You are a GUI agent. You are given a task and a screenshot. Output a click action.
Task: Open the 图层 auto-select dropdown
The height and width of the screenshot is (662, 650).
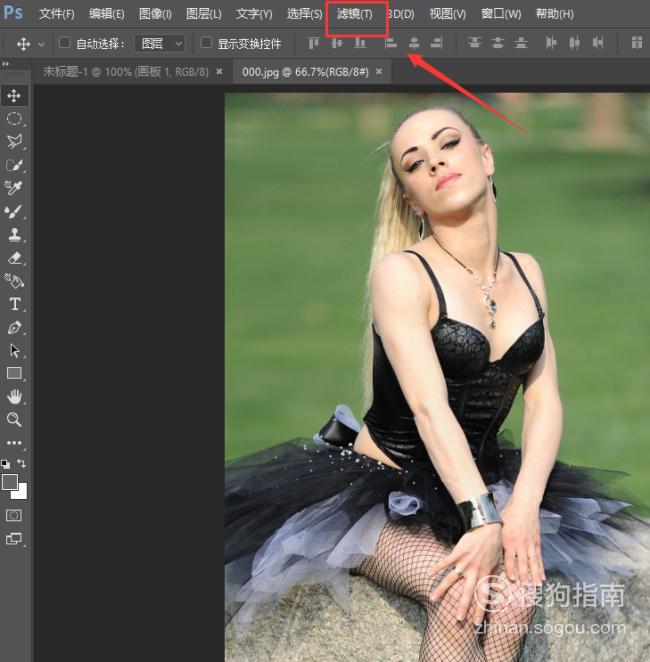[160, 43]
